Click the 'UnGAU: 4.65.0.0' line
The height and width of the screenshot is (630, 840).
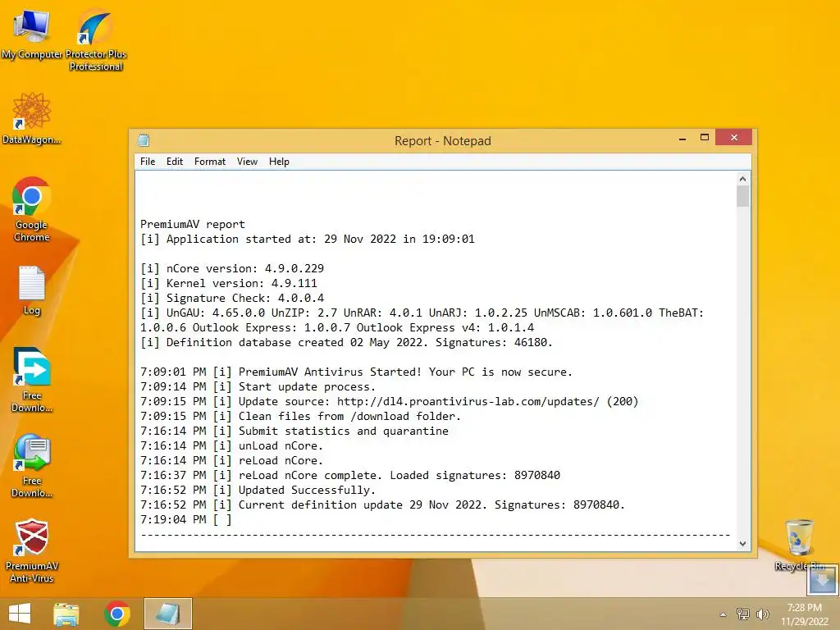(x=422, y=313)
